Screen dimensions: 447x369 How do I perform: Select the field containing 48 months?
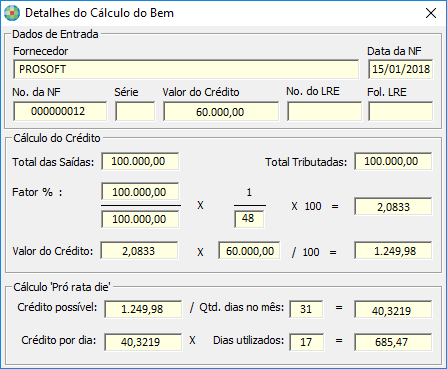[x=249, y=219]
